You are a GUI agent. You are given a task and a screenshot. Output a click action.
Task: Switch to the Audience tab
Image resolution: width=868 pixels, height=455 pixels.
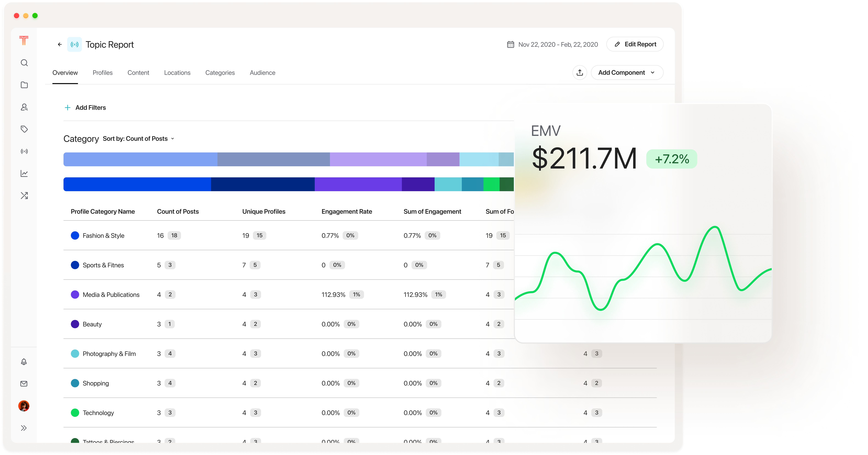pos(262,73)
